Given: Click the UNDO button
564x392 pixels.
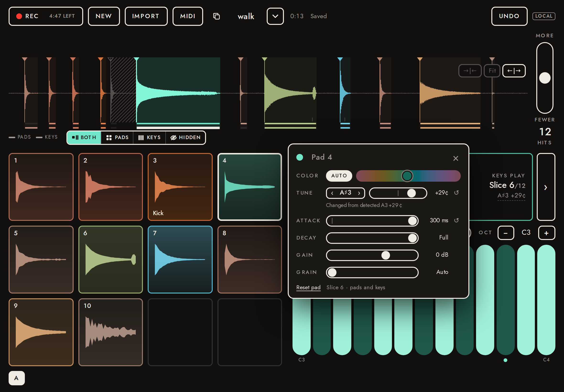Looking at the screenshot, I should pyautogui.click(x=509, y=16).
